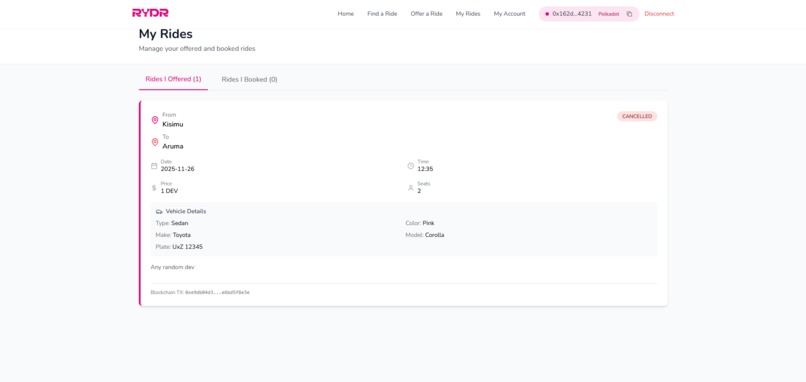Click the price value 1 DEV
The width and height of the screenshot is (806, 382).
click(x=169, y=191)
